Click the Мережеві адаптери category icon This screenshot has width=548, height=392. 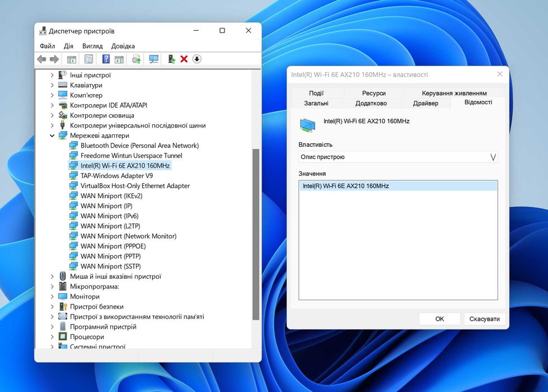coord(63,136)
